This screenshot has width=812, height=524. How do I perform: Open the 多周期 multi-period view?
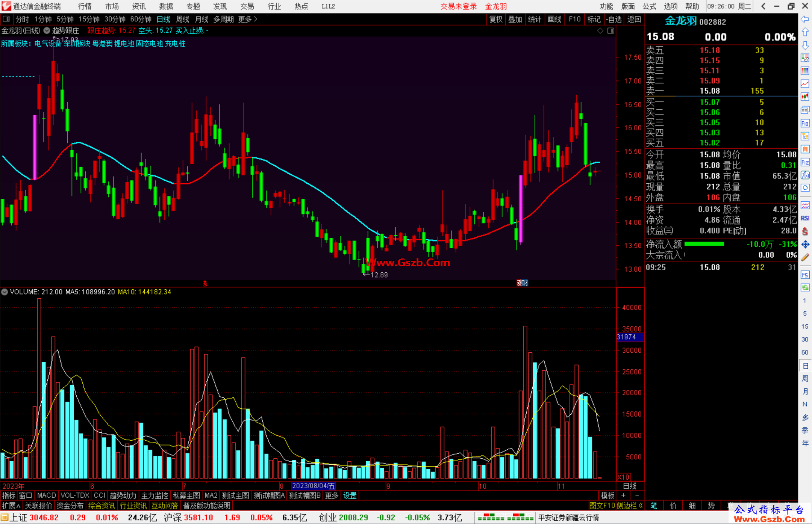[224, 19]
